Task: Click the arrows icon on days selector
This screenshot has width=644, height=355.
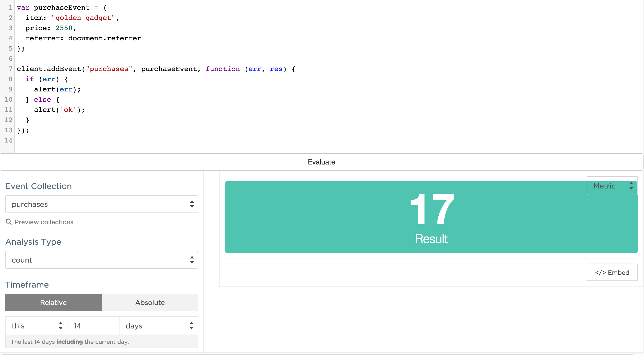Action: [x=191, y=326]
